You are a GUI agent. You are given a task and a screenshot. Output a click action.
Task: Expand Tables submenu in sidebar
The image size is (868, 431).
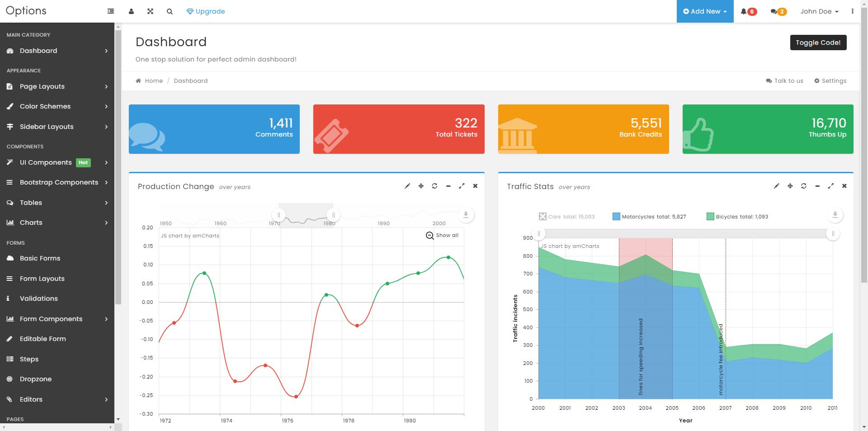coord(57,203)
